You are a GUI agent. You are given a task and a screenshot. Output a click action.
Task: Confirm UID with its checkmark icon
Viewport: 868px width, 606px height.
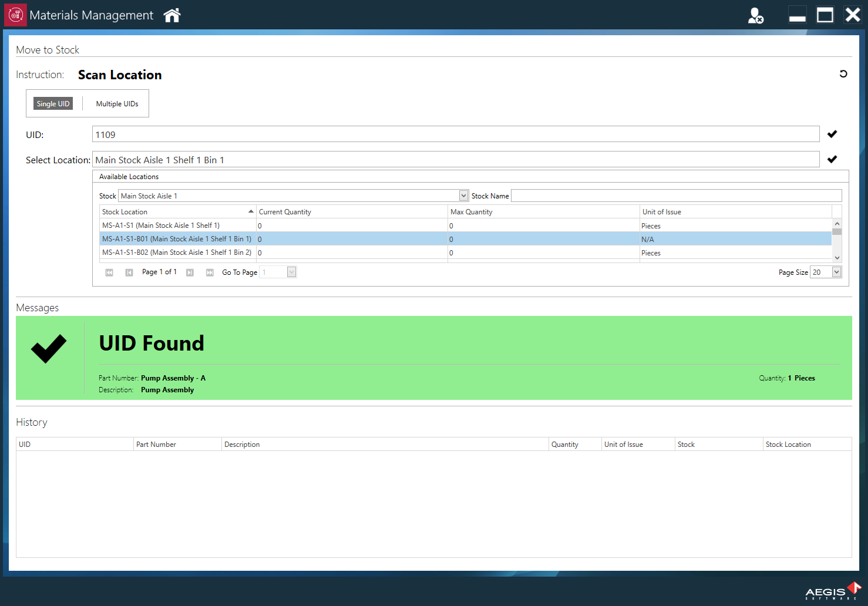click(x=832, y=134)
